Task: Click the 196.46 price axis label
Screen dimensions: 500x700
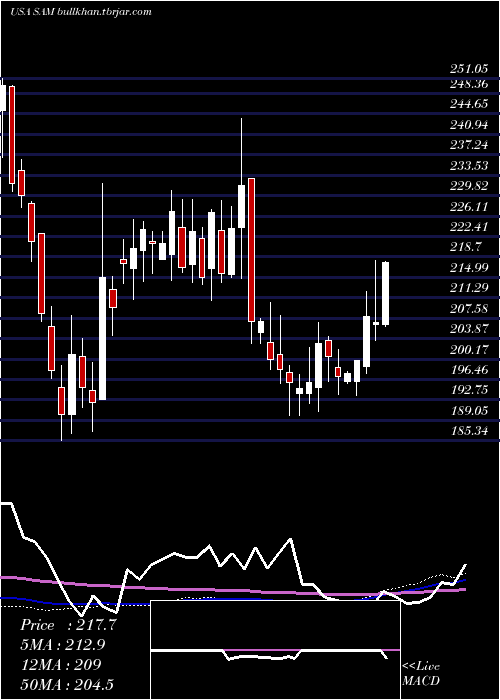Action: point(468,370)
